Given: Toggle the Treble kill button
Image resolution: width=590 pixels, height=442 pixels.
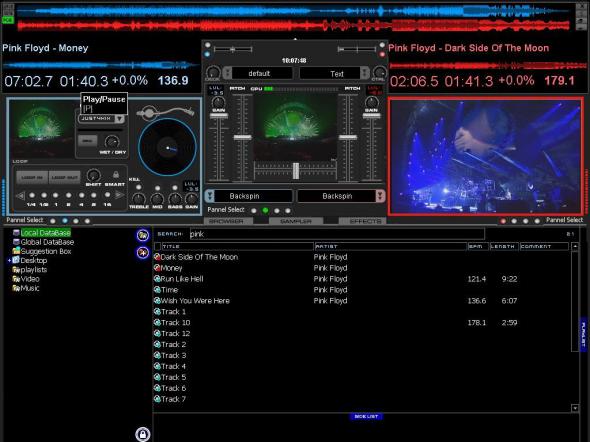Looking at the screenshot, I should [x=139, y=187].
